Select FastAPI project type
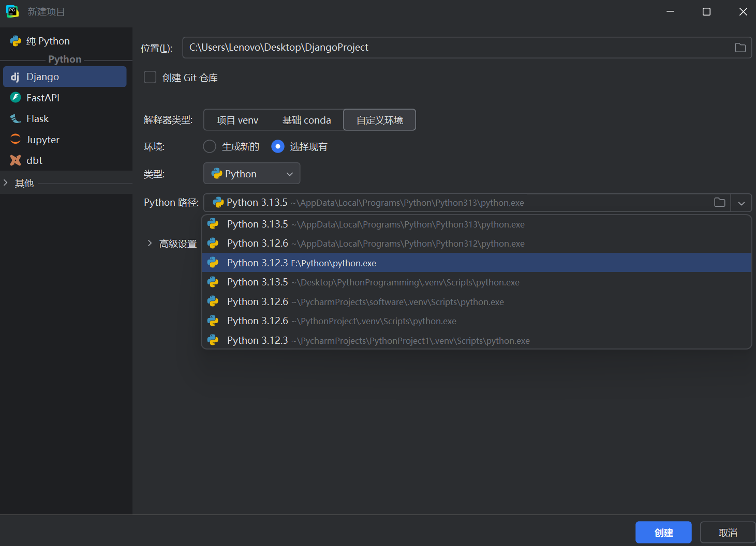This screenshot has width=756, height=546. pos(65,98)
